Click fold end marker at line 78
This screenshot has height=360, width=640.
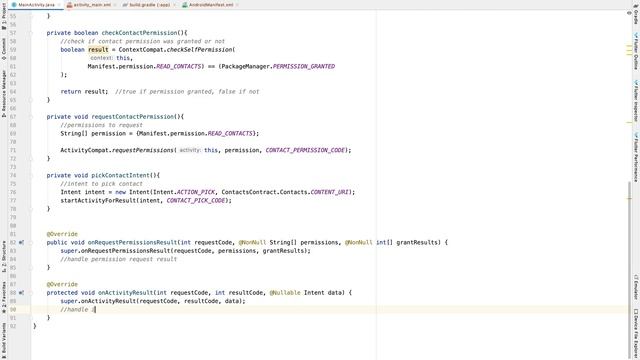click(x=31, y=209)
